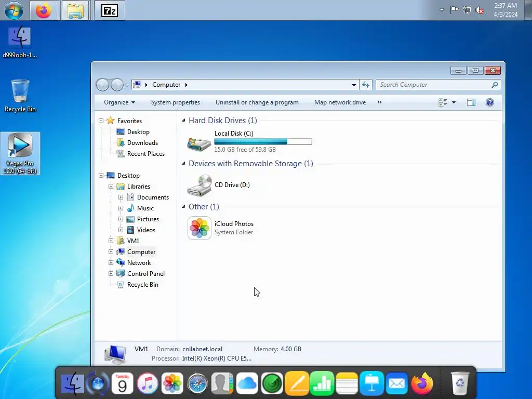Viewport: 532px width, 399px height.
Task: Toggle the preview pane button
Action: pyautogui.click(x=471, y=102)
